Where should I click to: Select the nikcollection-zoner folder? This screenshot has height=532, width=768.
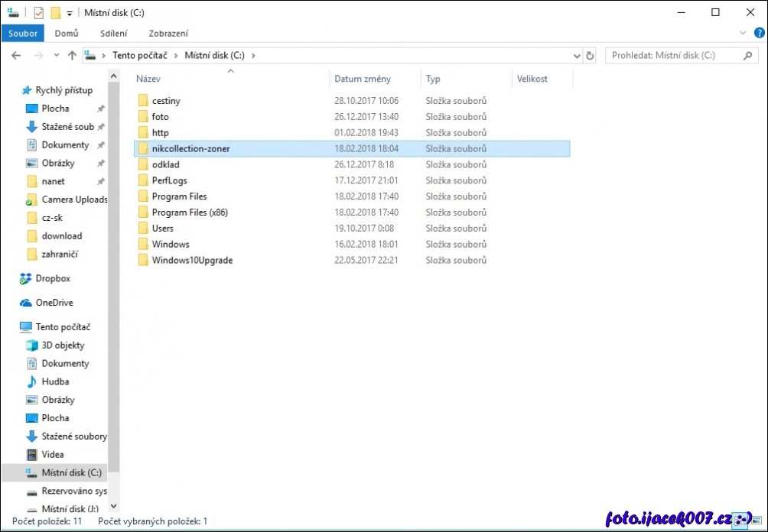[x=190, y=149]
